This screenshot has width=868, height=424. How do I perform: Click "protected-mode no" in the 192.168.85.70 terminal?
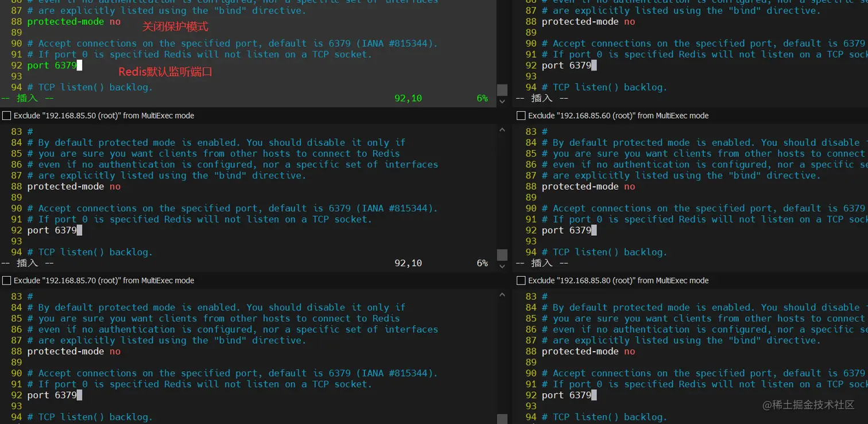pos(74,351)
